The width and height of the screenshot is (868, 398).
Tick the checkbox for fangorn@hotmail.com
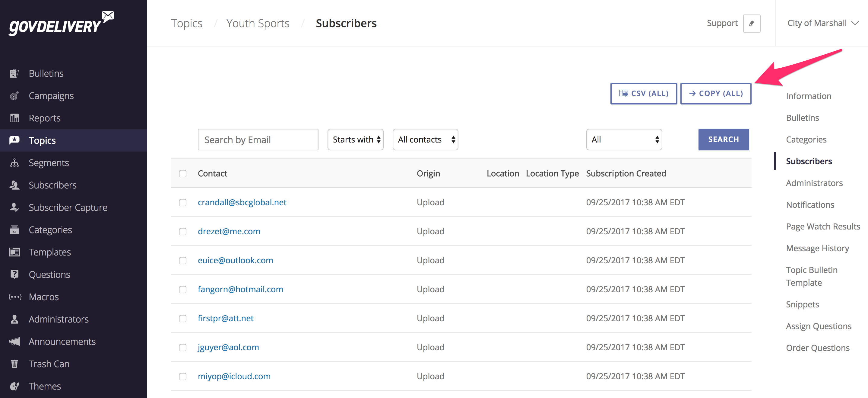pos(183,289)
